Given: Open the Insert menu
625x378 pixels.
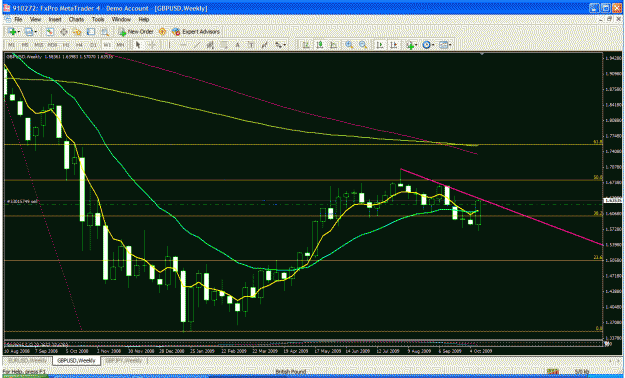Looking at the screenshot, I should (x=55, y=19).
